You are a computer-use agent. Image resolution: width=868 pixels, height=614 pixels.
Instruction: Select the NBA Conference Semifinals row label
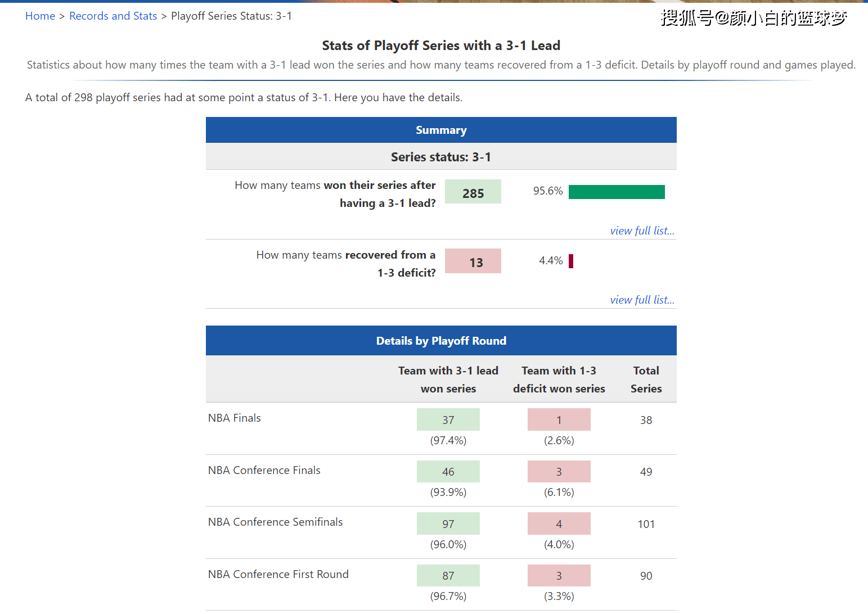[275, 522]
